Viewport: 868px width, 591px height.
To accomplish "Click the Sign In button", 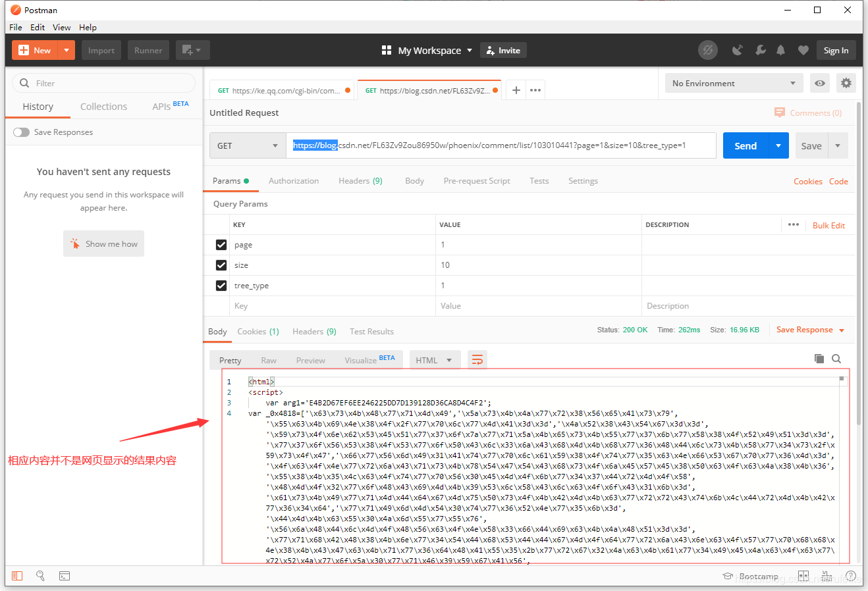I will coord(836,50).
